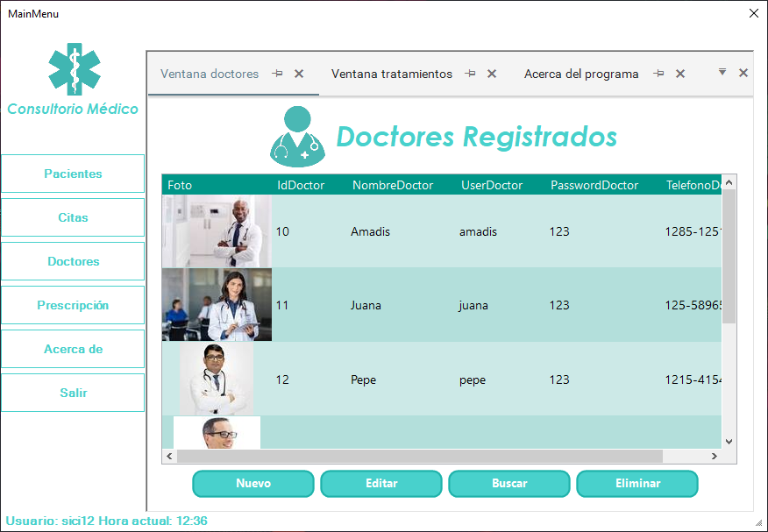Open the Prescripción section

73,305
